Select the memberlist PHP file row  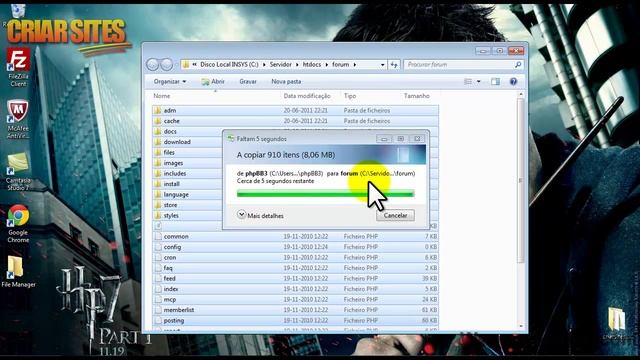coord(296,310)
